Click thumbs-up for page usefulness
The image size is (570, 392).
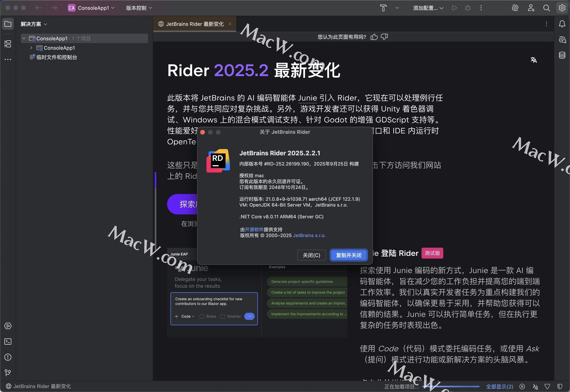point(374,37)
